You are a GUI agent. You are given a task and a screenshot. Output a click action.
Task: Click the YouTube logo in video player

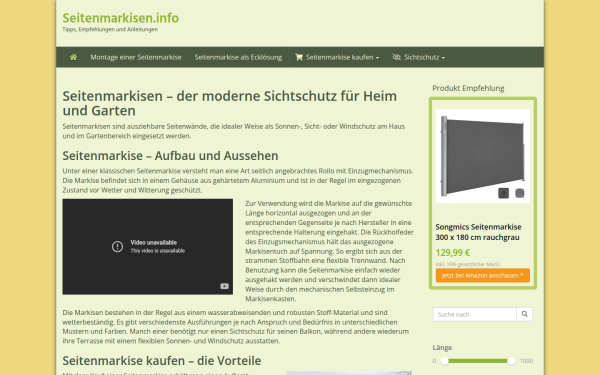tap(224, 286)
